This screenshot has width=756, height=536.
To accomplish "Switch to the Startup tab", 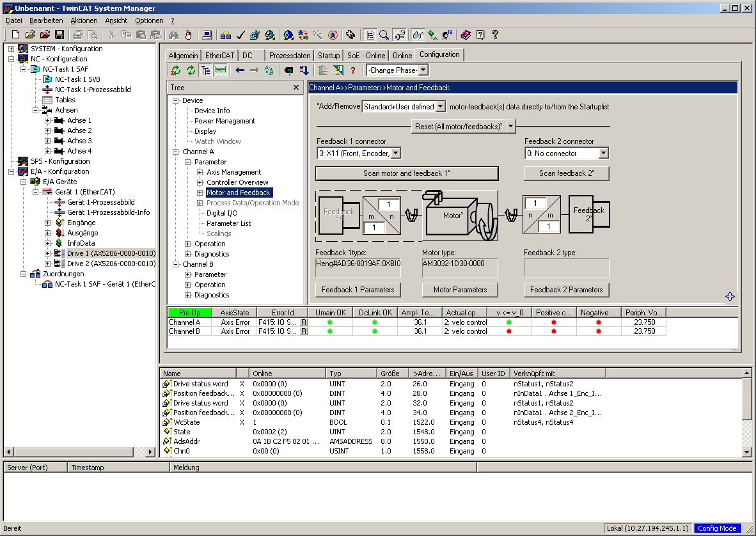I will click(x=329, y=56).
